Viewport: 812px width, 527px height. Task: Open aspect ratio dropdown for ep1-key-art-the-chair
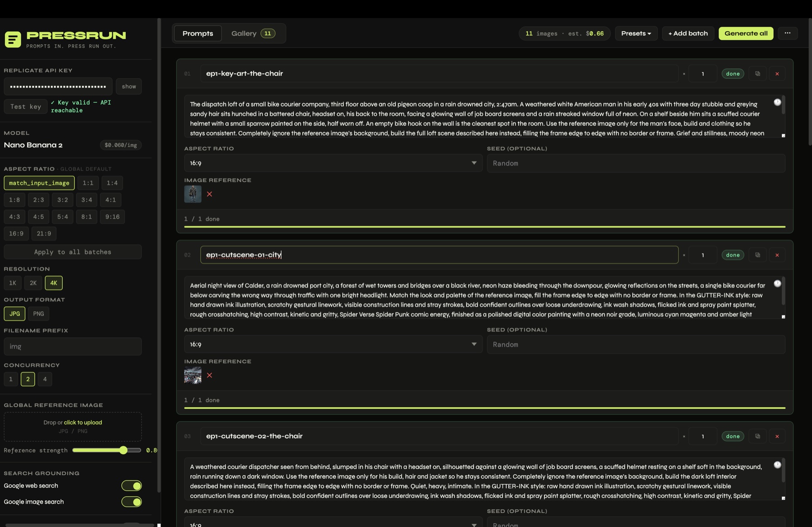pyautogui.click(x=333, y=163)
